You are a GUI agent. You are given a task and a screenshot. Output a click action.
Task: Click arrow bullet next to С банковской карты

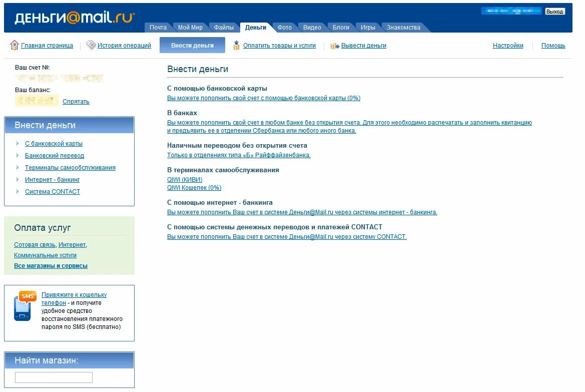tap(18, 143)
